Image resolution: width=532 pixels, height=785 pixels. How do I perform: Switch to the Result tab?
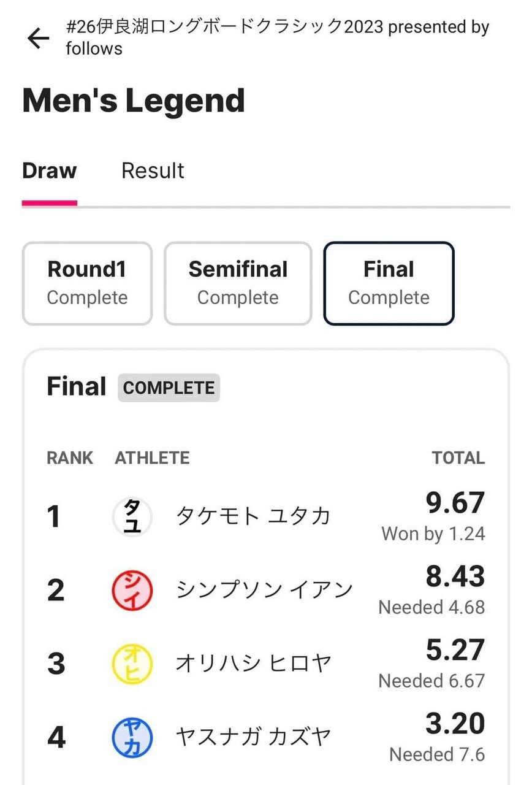pyautogui.click(x=153, y=170)
